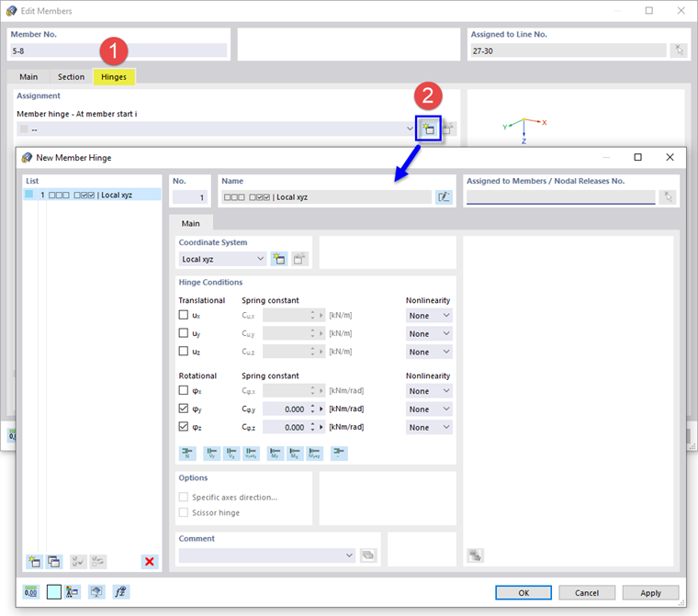Click the pick members icon in New Member Hinge
The height and width of the screenshot is (616, 698).
point(668,196)
